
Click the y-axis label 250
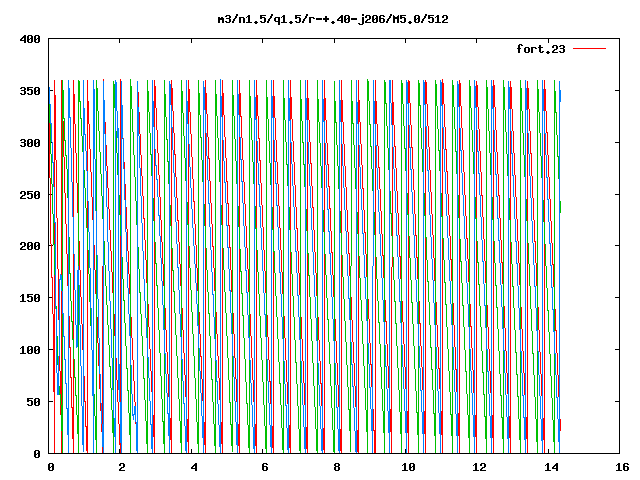pos(30,195)
